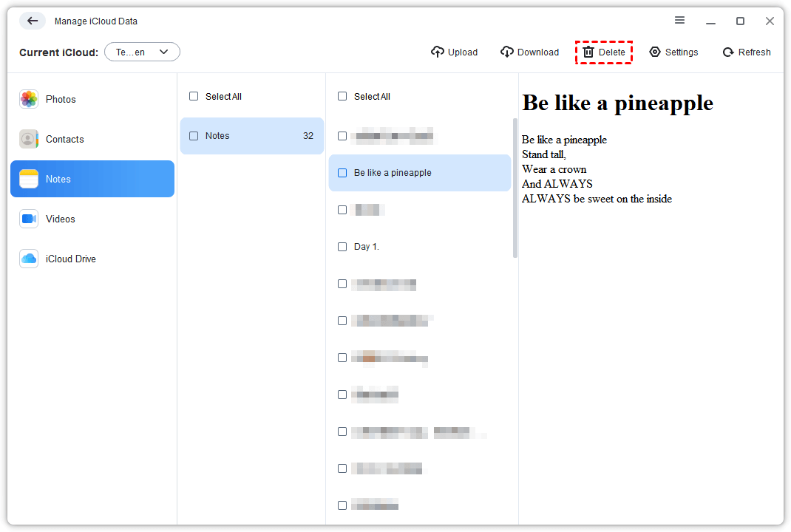
Task: Click the notes list scrollbar
Action: (515, 188)
